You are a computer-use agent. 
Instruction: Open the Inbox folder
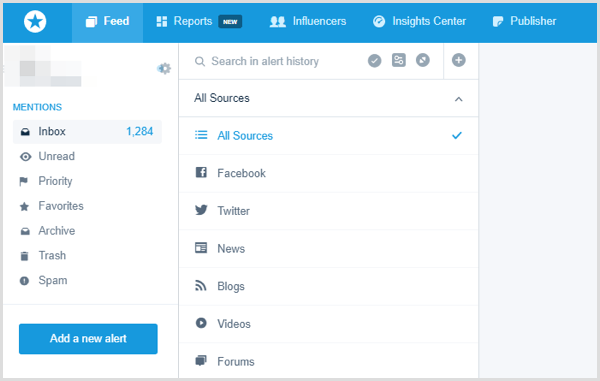point(87,132)
